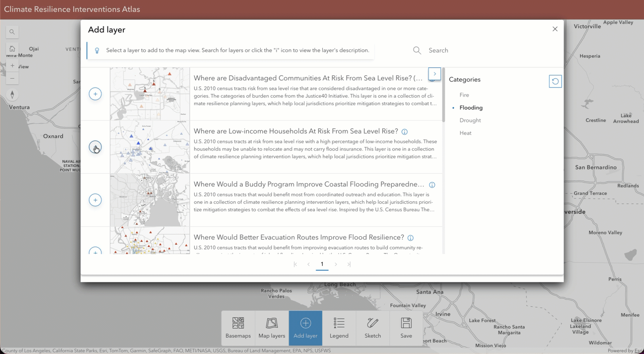The height and width of the screenshot is (354, 644).
Task: Add the Better Evacuation Routes layer
Action: point(95,251)
